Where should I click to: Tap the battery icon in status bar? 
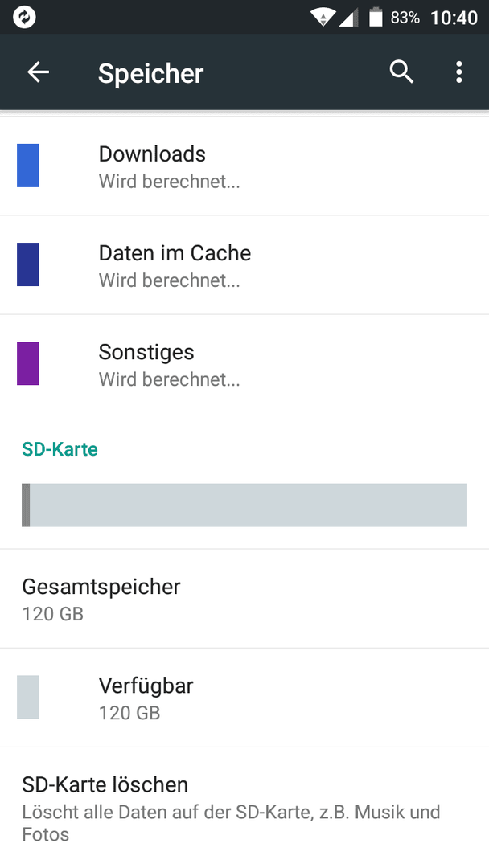[x=376, y=17]
